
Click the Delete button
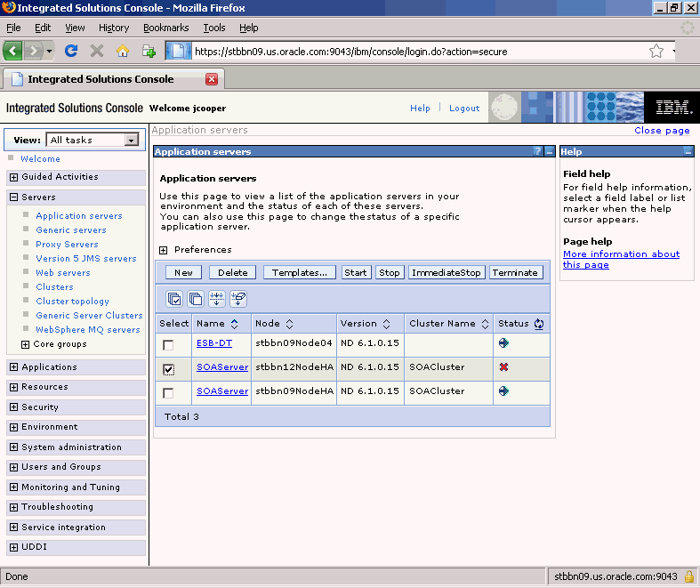(232, 272)
